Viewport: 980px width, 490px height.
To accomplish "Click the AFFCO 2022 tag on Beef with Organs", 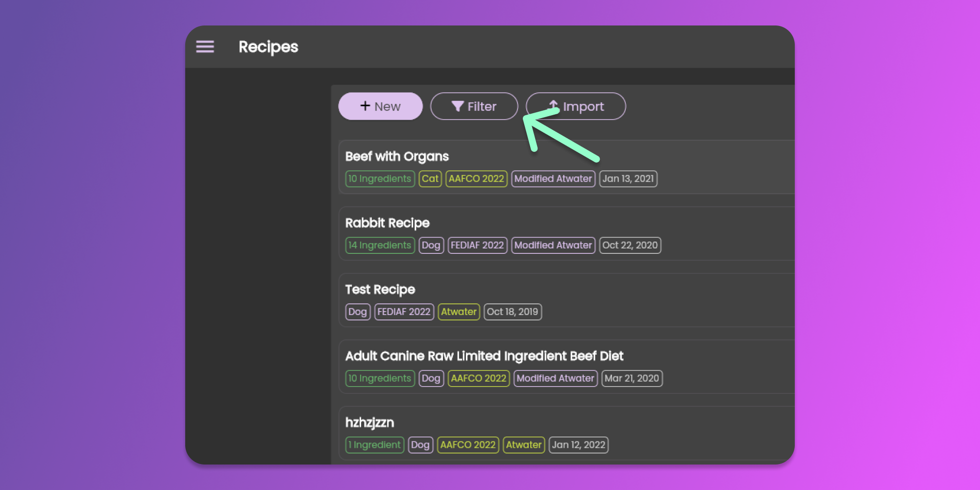I will tap(476, 179).
